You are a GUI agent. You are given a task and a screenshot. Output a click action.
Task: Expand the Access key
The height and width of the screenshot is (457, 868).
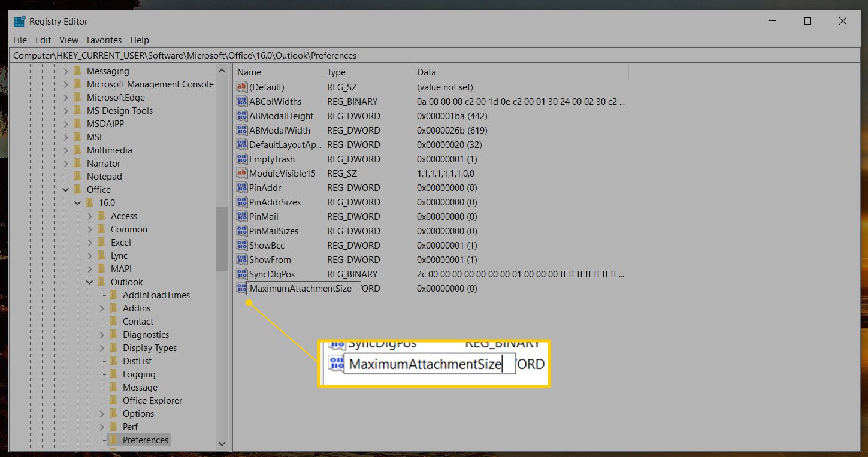pyautogui.click(x=90, y=216)
